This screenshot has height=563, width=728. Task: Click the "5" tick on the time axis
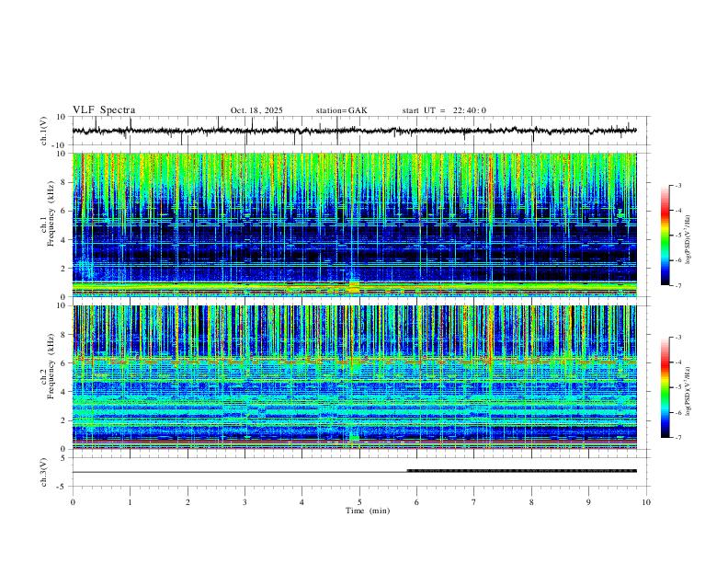pos(359,502)
